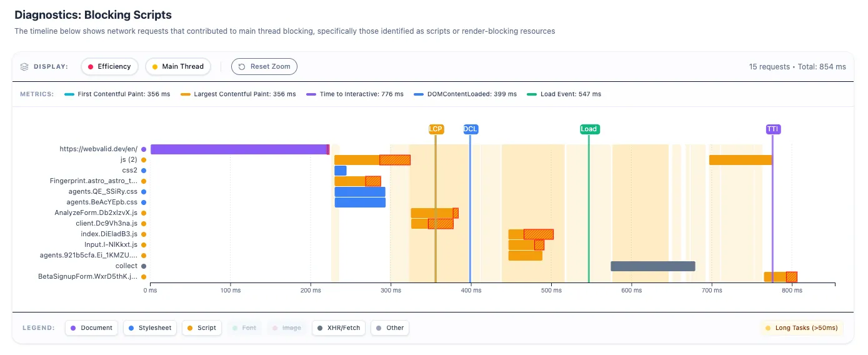Toggle the Efficiency display mode

109,66
